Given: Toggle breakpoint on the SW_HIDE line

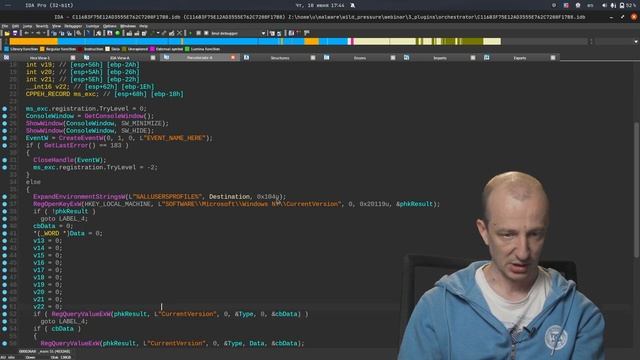Looking at the screenshot, I should [4, 131].
